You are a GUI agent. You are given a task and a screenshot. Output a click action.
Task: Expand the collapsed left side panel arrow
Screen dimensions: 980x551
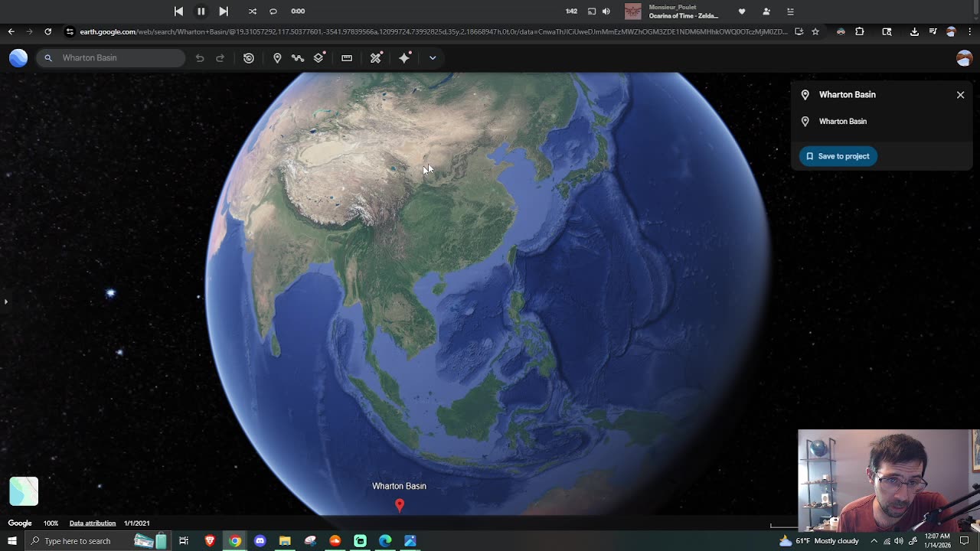pyautogui.click(x=5, y=302)
